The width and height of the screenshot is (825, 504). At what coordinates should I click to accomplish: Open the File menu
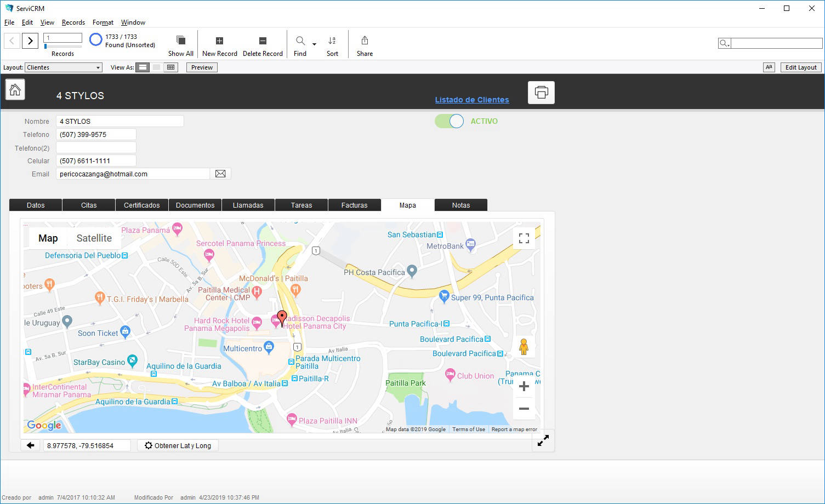click(9, 22)
